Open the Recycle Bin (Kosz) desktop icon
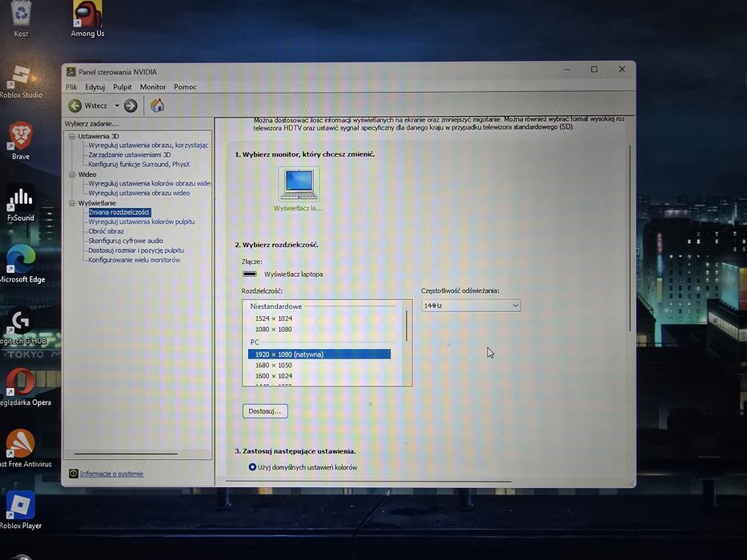The image size is (747, 560). (21, 18)
